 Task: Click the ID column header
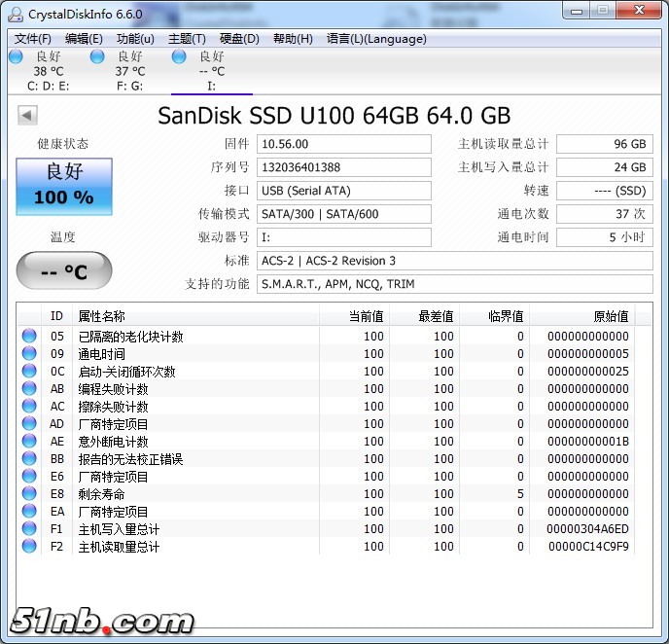point(56,316)
